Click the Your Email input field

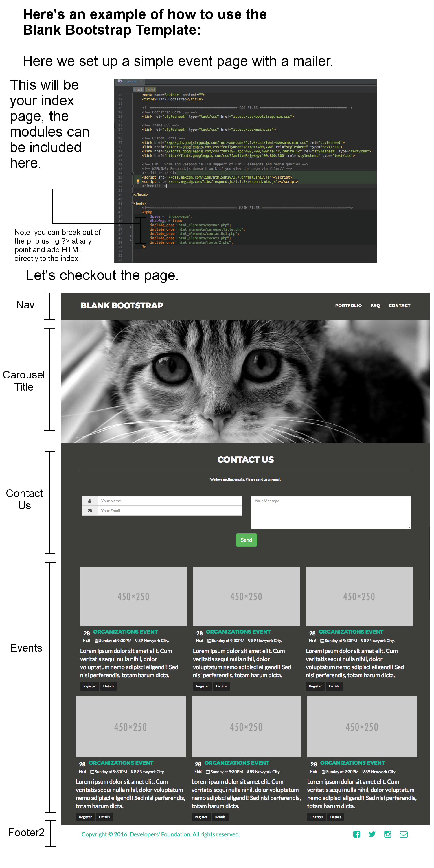[170, 511]
